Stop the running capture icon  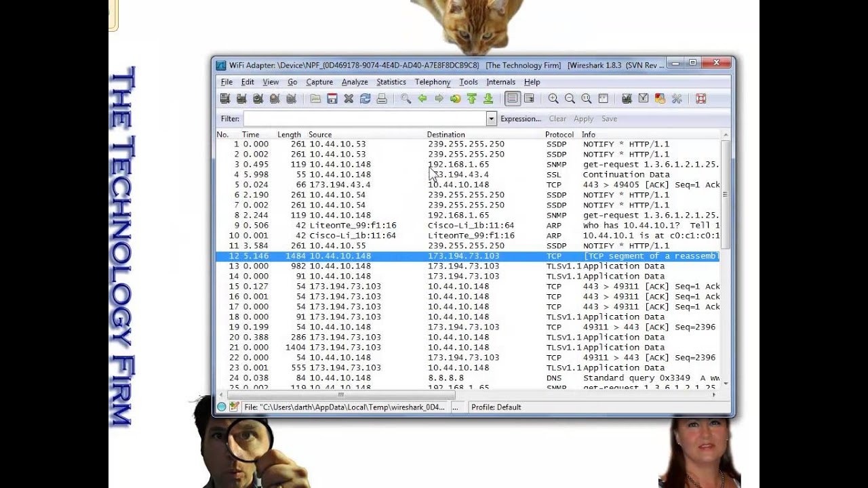[x=275, y=99]
